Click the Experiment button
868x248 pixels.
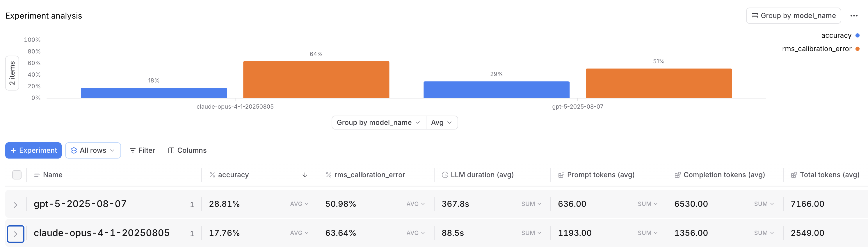click(x=33, y=150)
